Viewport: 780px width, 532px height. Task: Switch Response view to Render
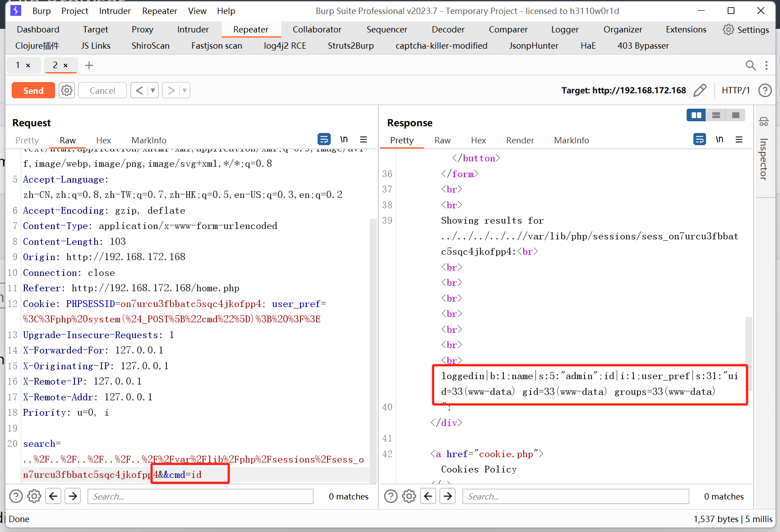(x=520, y=140)
